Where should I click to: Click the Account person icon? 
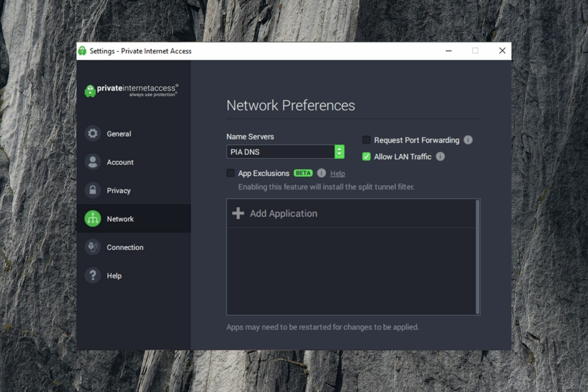point(92,162)
